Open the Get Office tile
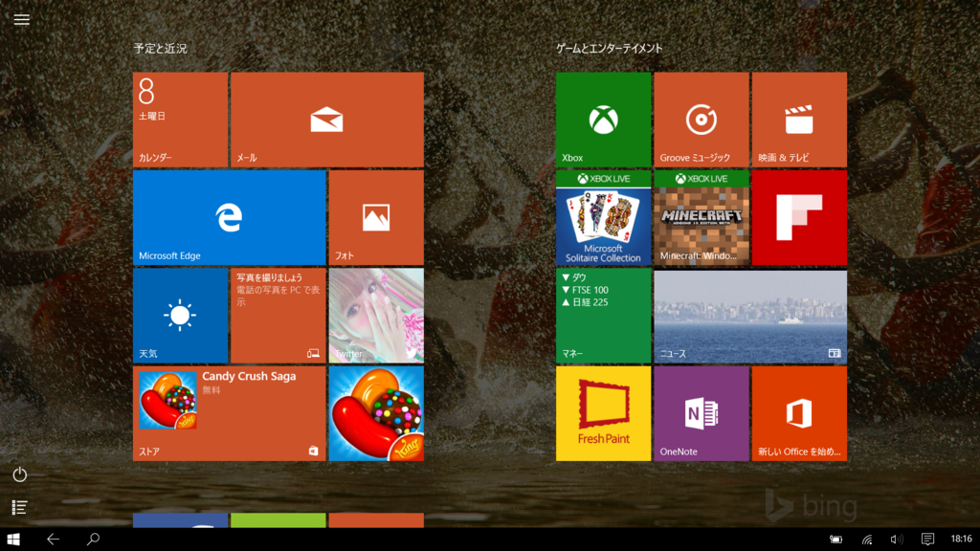 tap(799, 413)
